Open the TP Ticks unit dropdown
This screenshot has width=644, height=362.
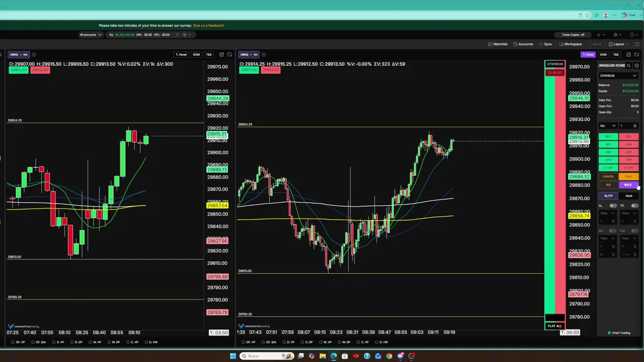[629, 213]
